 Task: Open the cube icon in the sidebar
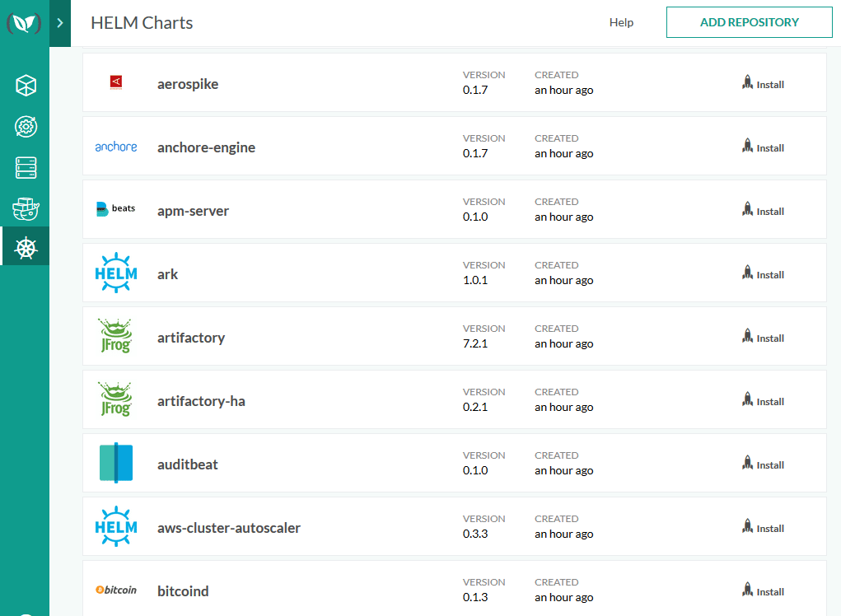26,85
